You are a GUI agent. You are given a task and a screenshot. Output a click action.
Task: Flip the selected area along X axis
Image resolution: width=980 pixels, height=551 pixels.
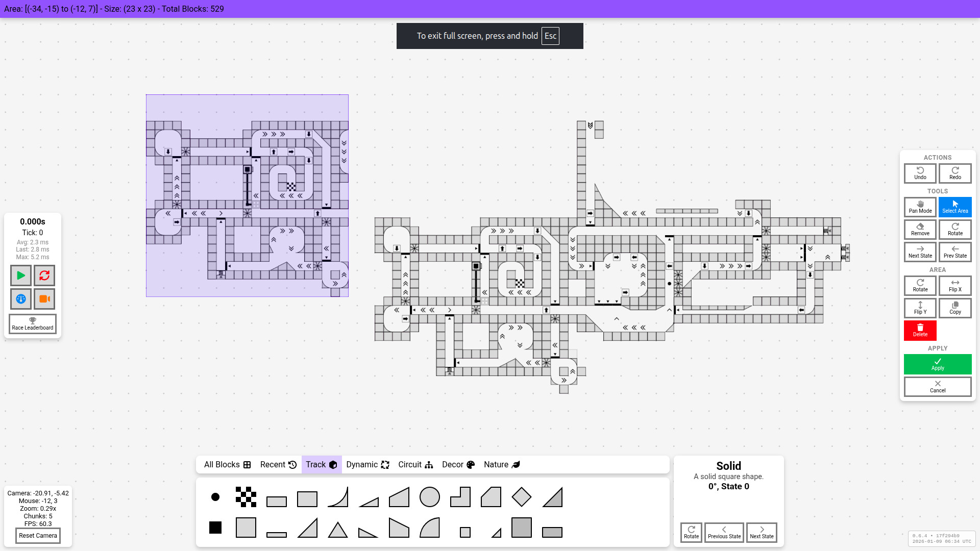point(955,285)
